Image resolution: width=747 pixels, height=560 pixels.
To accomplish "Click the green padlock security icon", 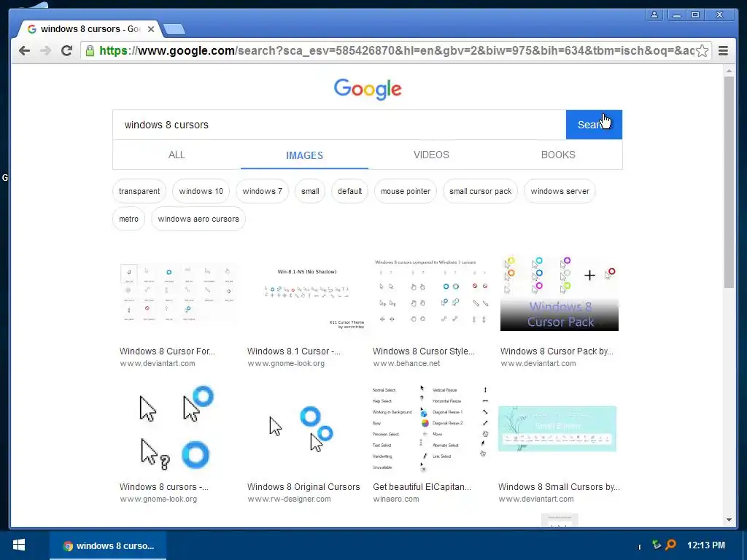I will pyautogui.click(x=90, y=50).
